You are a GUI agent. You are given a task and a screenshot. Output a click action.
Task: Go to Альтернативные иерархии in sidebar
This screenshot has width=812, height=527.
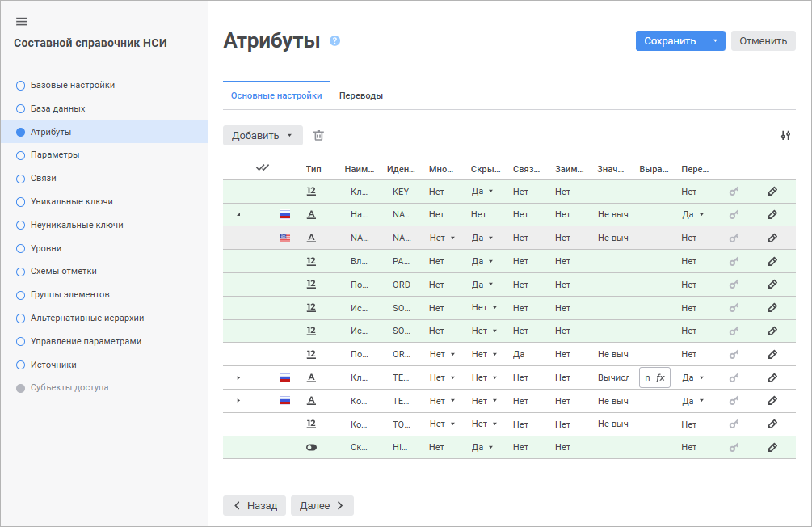click(x=80, y=318)
